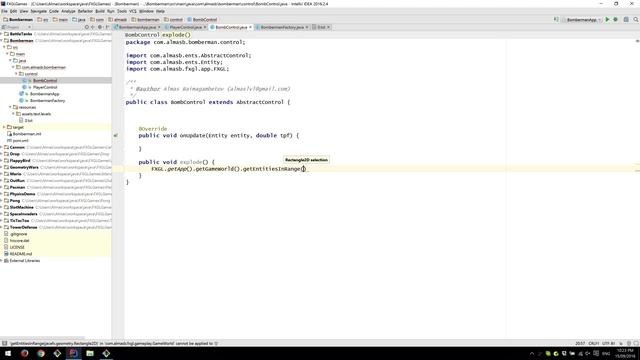Switch to the BombermanApp.java tab

coord(136,27)
